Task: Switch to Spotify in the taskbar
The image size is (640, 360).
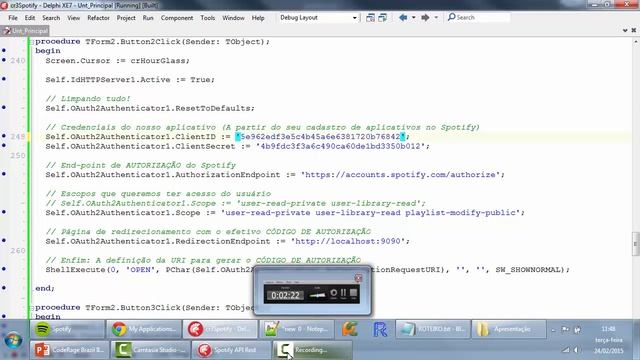Action: [67, 329]
